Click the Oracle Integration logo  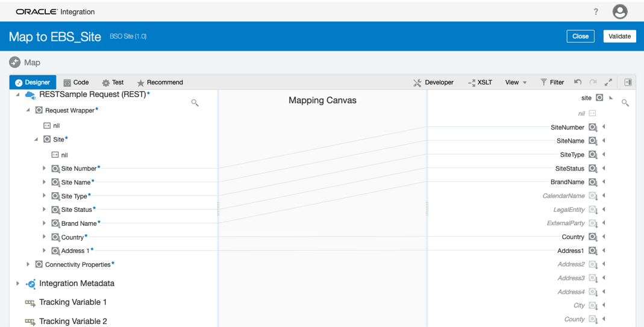click(55, 11)
